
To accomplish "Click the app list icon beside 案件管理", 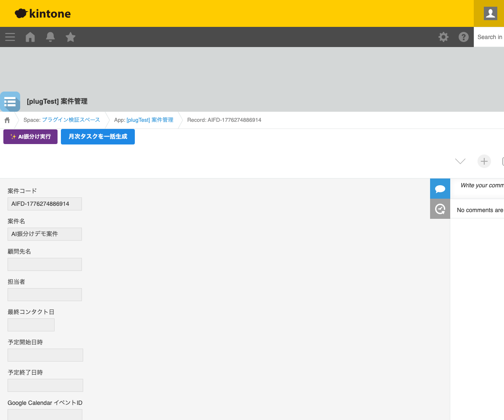I will [x=10, y=102].
